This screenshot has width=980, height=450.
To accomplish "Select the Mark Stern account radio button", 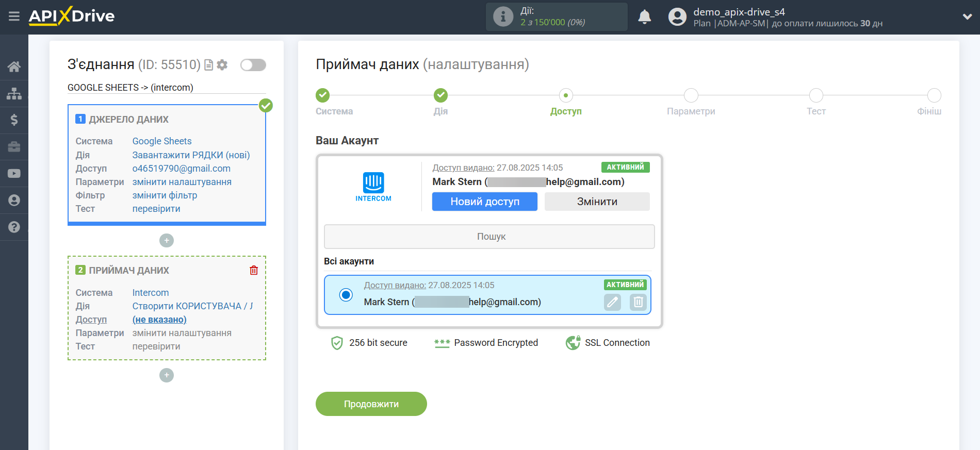I will click(x=346, y=295).
